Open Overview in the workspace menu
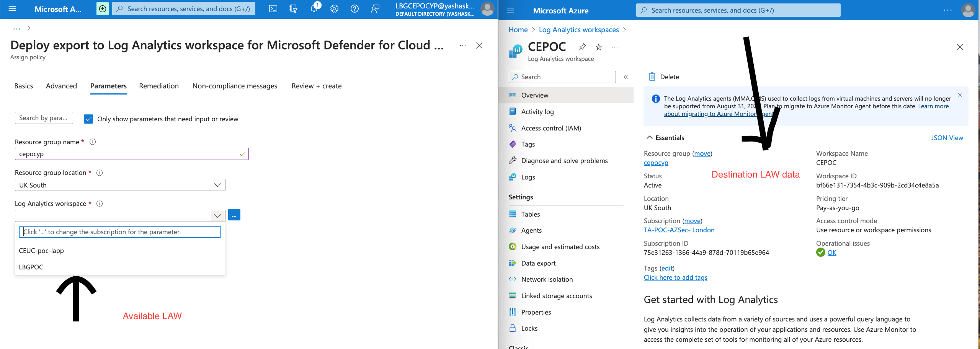This screenshot has width=980, height=349. pos(566,95)
